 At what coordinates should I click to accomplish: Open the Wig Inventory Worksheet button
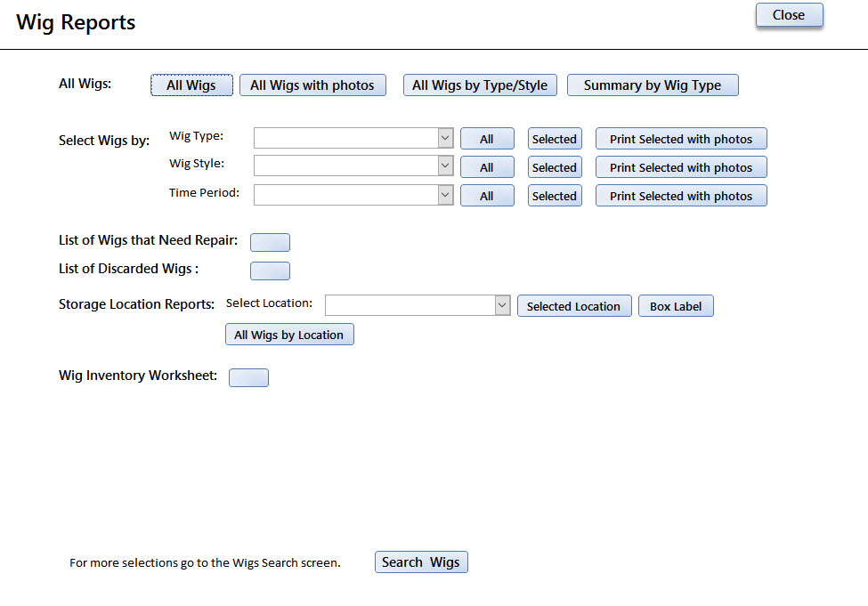click(x=248, y=377)
